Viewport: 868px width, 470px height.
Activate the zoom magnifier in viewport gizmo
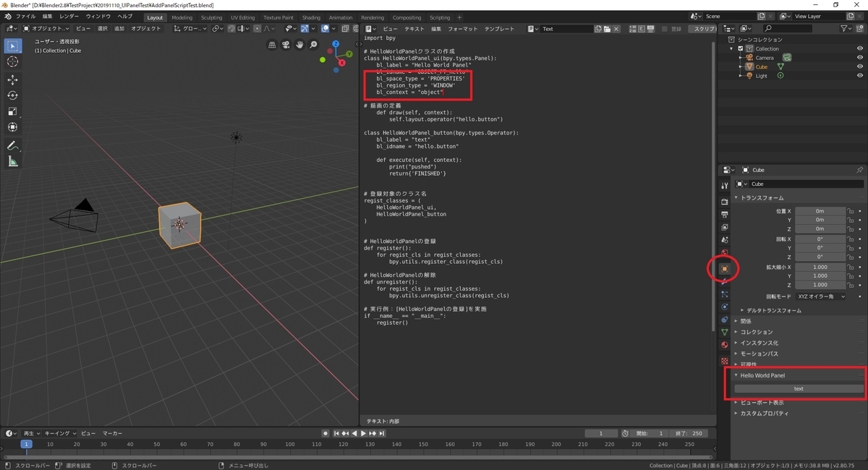click(x=313, y=44)
